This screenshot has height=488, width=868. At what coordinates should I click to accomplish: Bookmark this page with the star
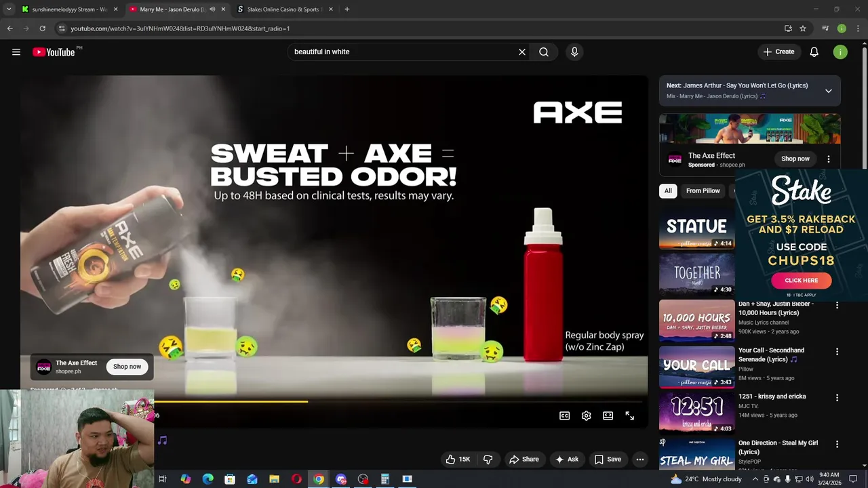click(803, 28)
